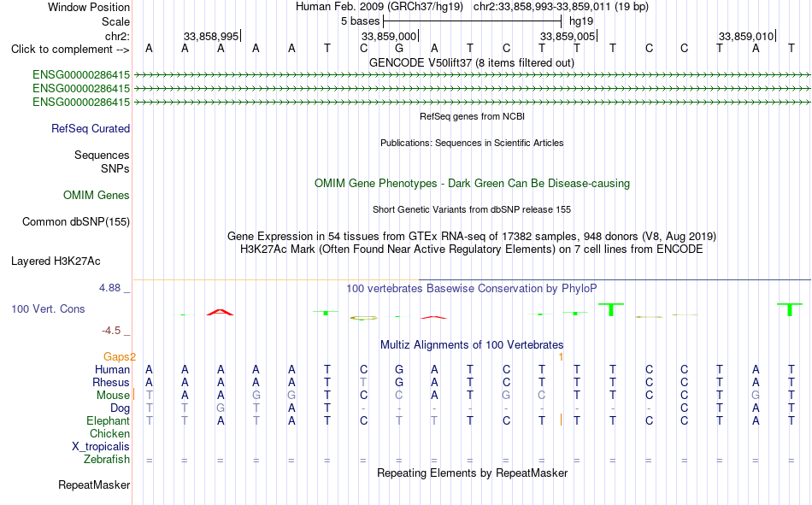Click the orange '1' gap marker in Multiz

(x=561, y=356)
